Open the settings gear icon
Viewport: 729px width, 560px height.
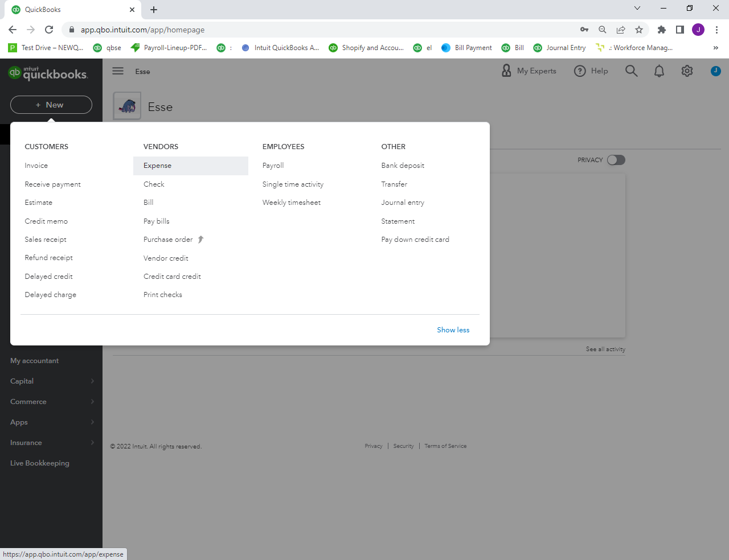tap(687, 71)
